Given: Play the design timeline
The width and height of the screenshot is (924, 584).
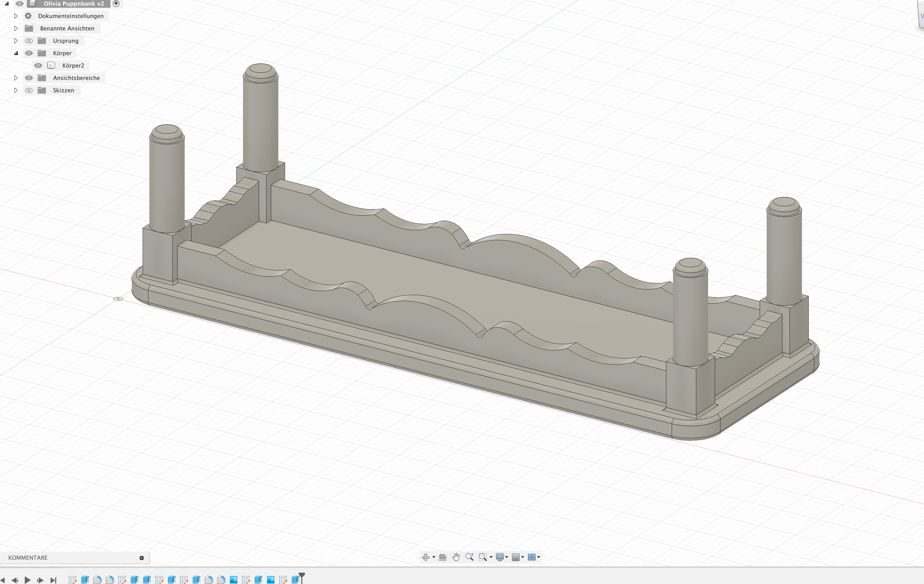Looking at the screenshot, I should (x=28, y=580).
